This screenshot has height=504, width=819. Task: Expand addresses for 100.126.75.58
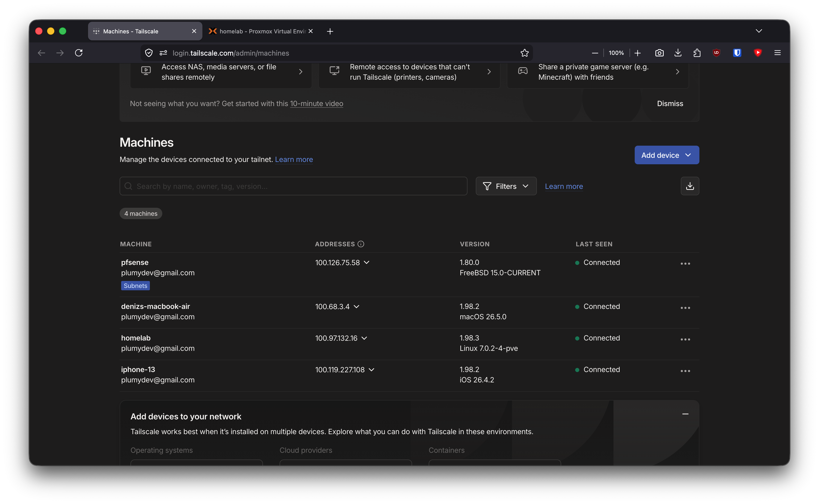coord(367,263)
